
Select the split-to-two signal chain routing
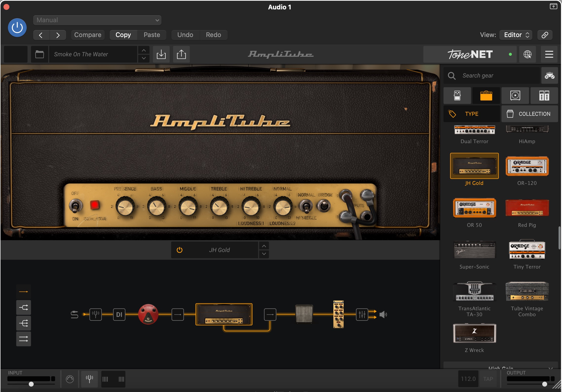(x=24, y=307)
